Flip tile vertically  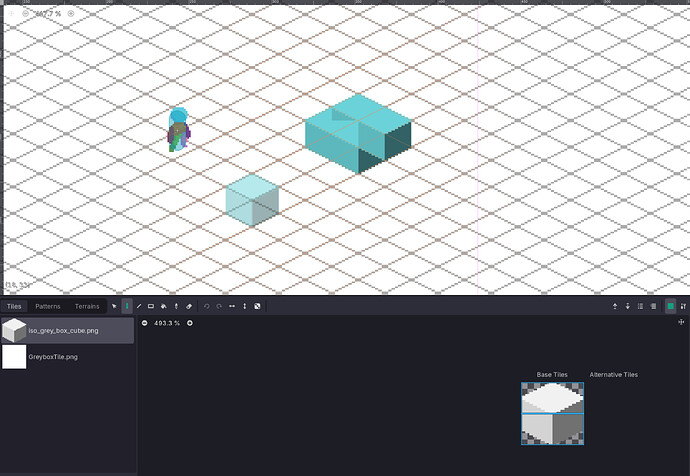(x=244, y=306)
